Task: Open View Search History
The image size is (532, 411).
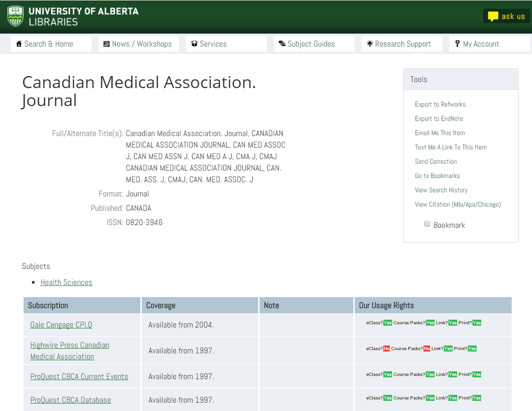Action: 441,190
